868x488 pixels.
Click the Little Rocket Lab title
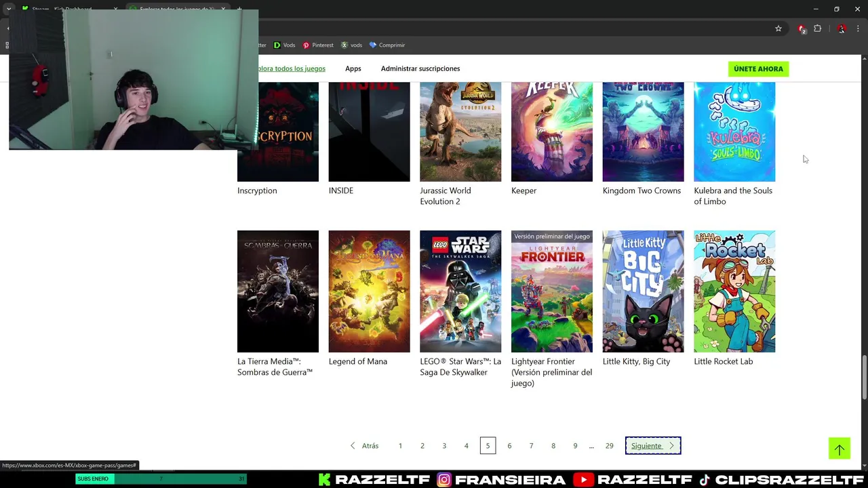[724, 361]
